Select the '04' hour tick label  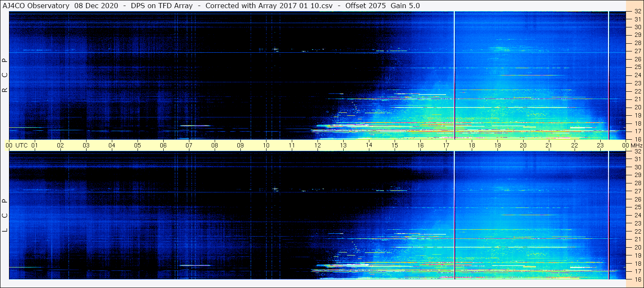click(x=112, y=145)
